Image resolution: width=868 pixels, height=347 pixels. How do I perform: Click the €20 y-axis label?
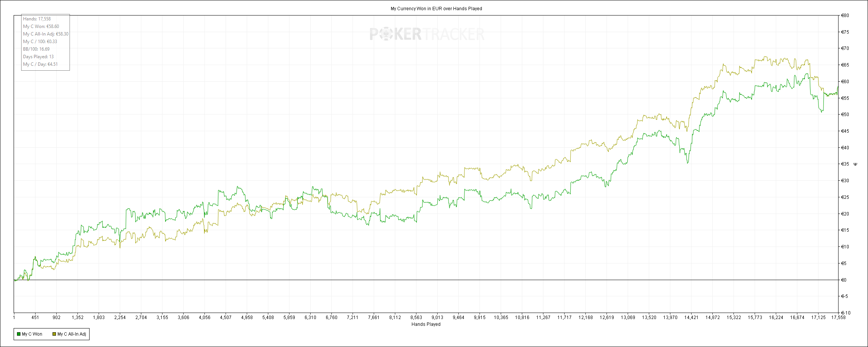point(845,214)
